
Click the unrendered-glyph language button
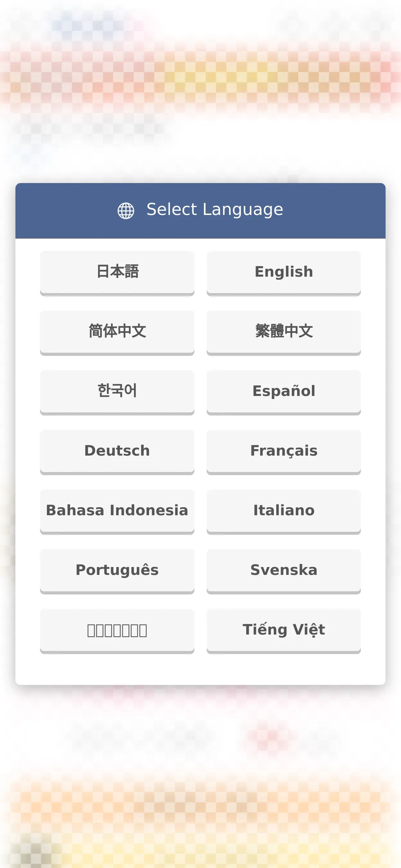[117, 631]
